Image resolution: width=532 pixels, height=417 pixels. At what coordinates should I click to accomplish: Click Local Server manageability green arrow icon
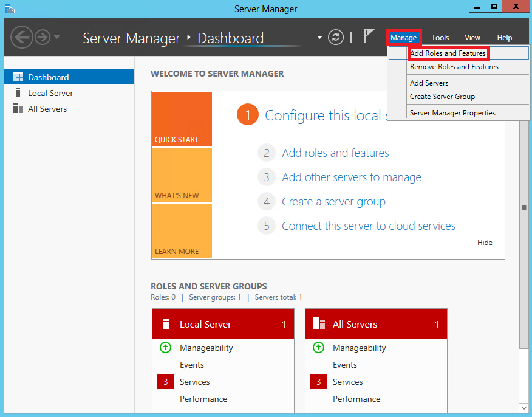[x=166, y=347]
